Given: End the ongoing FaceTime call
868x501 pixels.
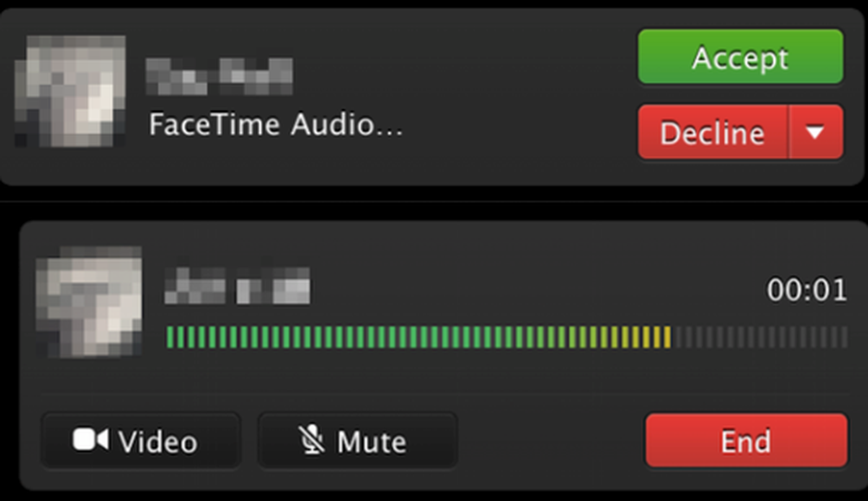Looking at the screenshot, I should pos(745,441).
